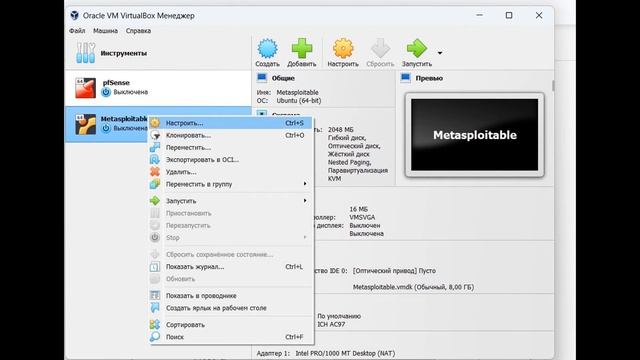
Task: Click the details pane vertical scrollbar
Action: 553,86
